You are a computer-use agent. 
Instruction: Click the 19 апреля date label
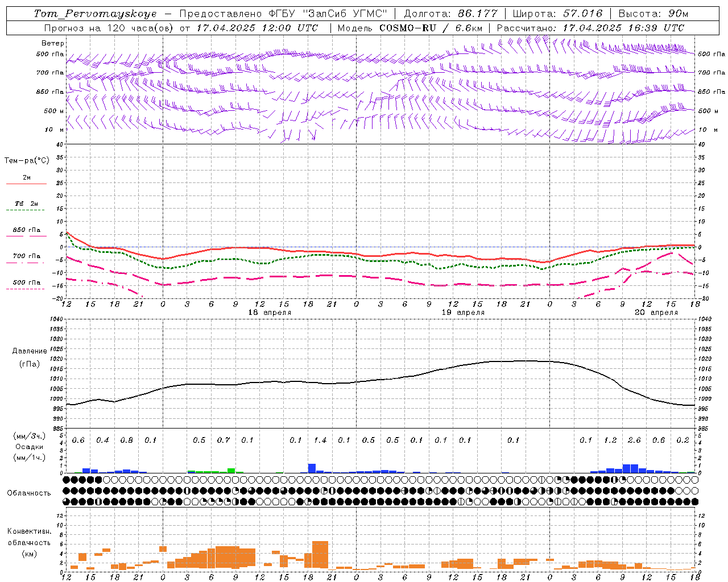tap(463, 313)
